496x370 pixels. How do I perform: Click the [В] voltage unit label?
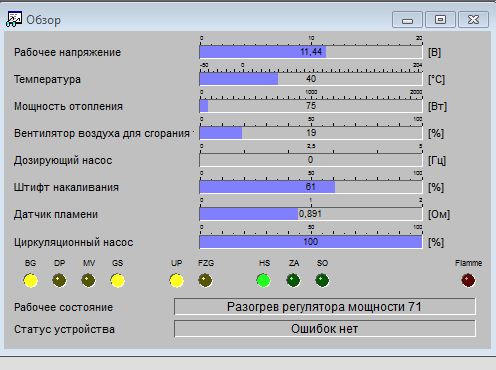[x=435, y=53]
